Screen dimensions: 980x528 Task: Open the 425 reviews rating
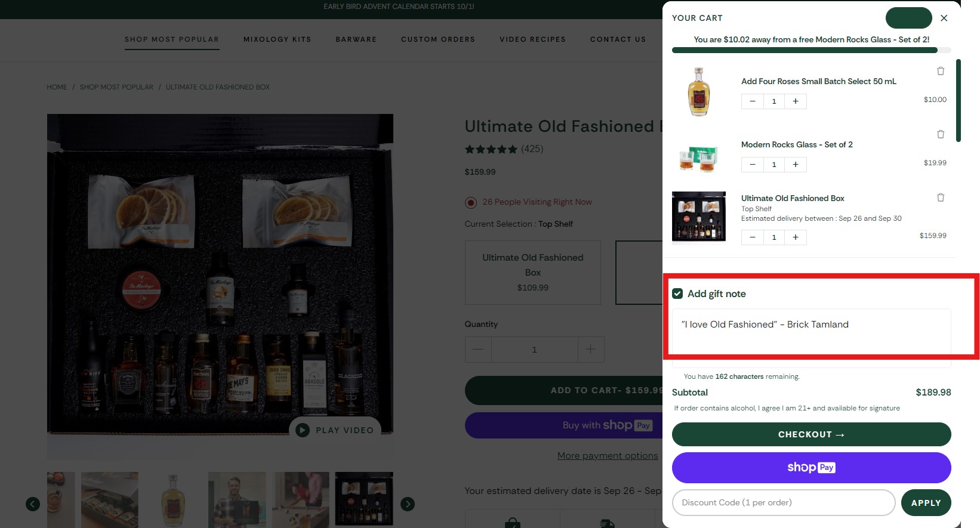[x=504, y=149]
